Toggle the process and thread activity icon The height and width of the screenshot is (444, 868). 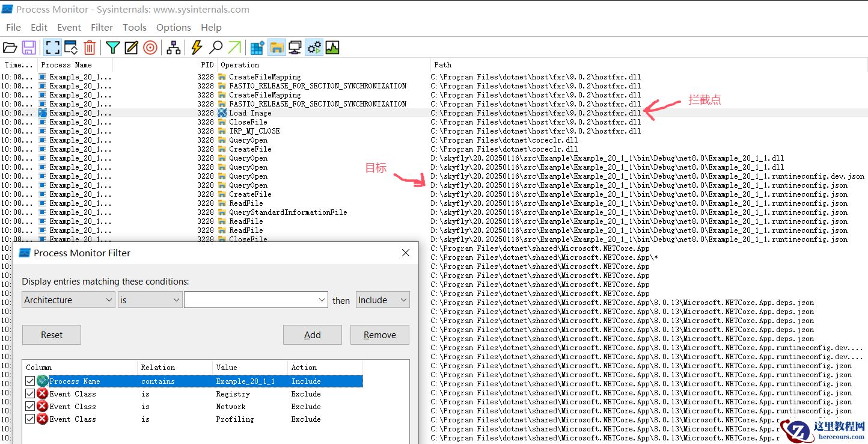pos(314,48)
